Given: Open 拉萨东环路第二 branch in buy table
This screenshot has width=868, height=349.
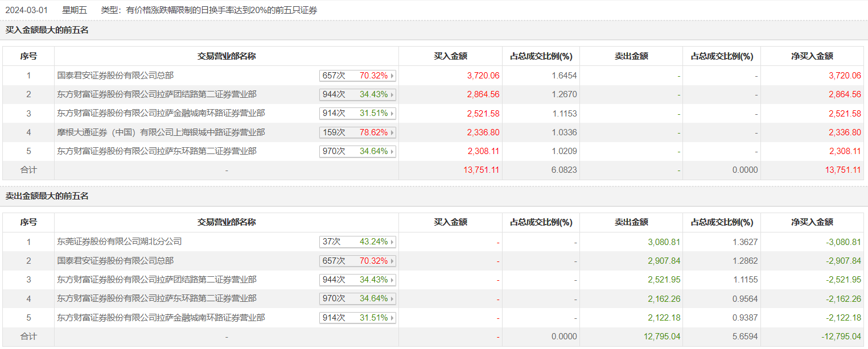Looking at the screenshot, I should 157,151.
